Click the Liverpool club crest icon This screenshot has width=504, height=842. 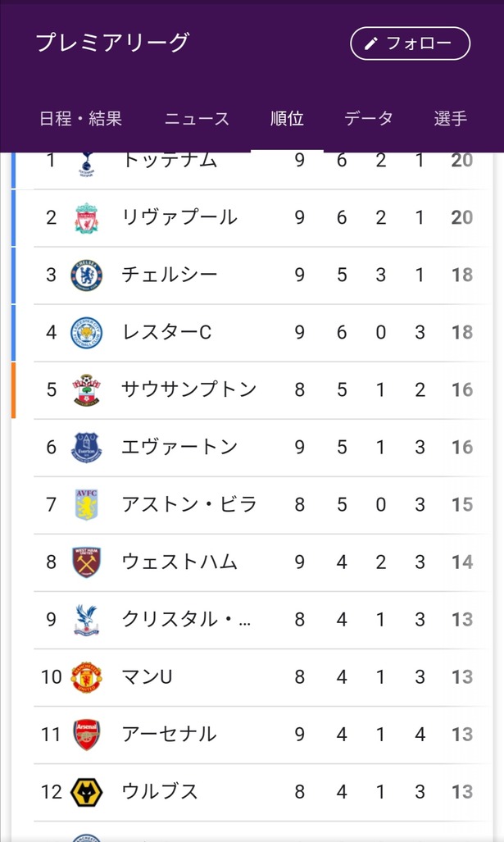[x=86, y=218]
